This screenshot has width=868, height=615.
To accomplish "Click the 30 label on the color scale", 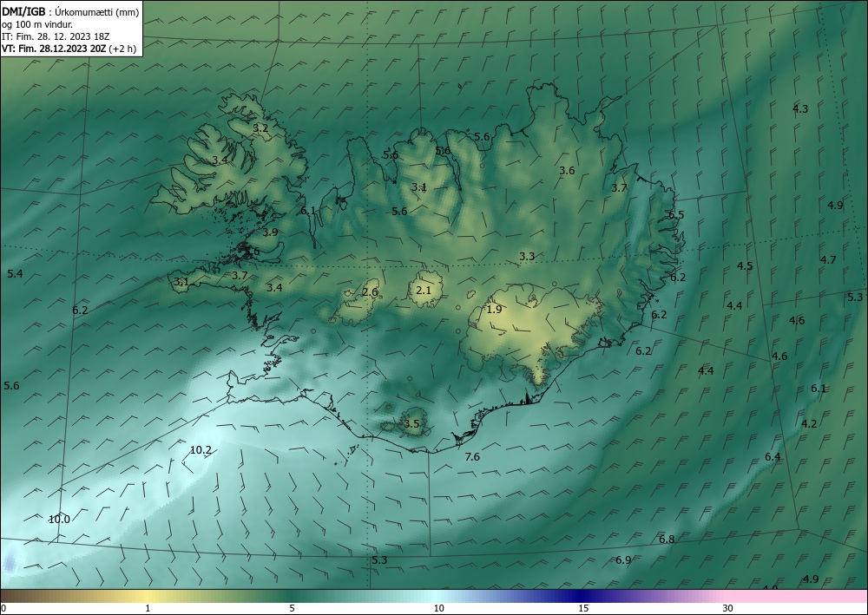I will click(728, 608).
